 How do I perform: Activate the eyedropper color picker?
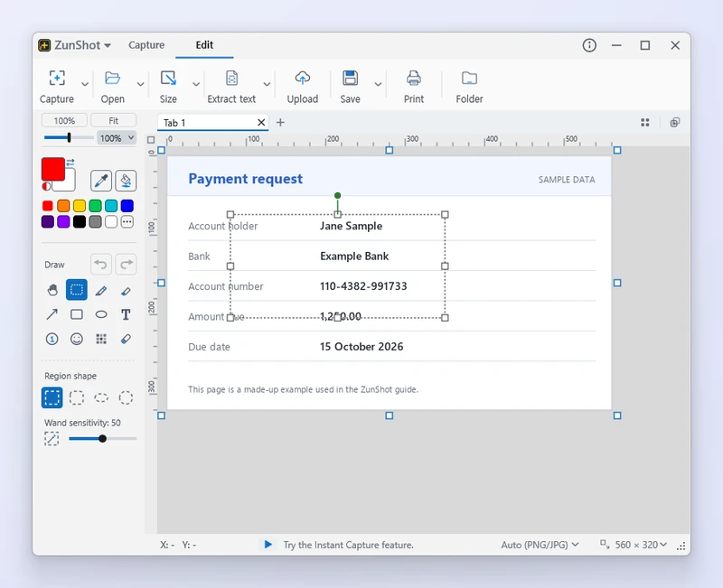coord(101,180)
